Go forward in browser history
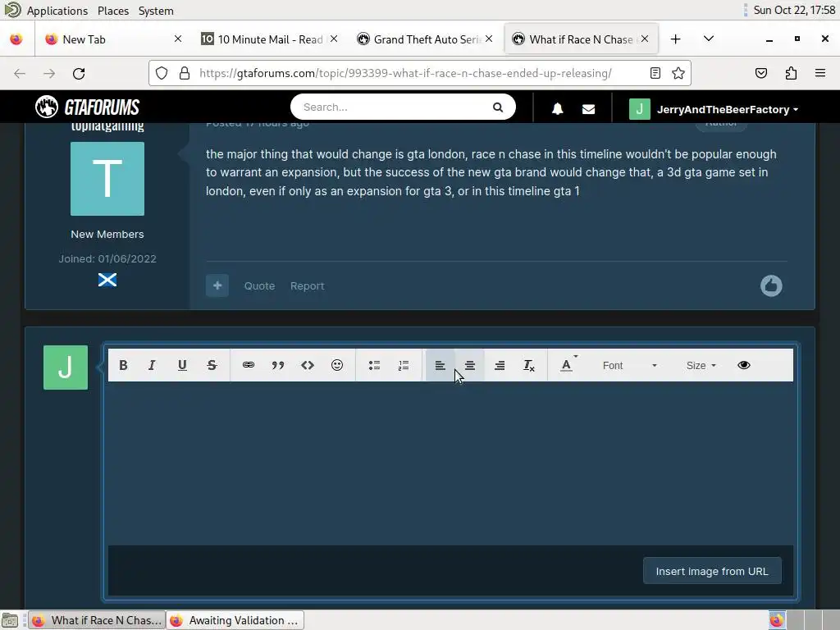The width and height of the screenshot is (840, 630). [49, 73]
